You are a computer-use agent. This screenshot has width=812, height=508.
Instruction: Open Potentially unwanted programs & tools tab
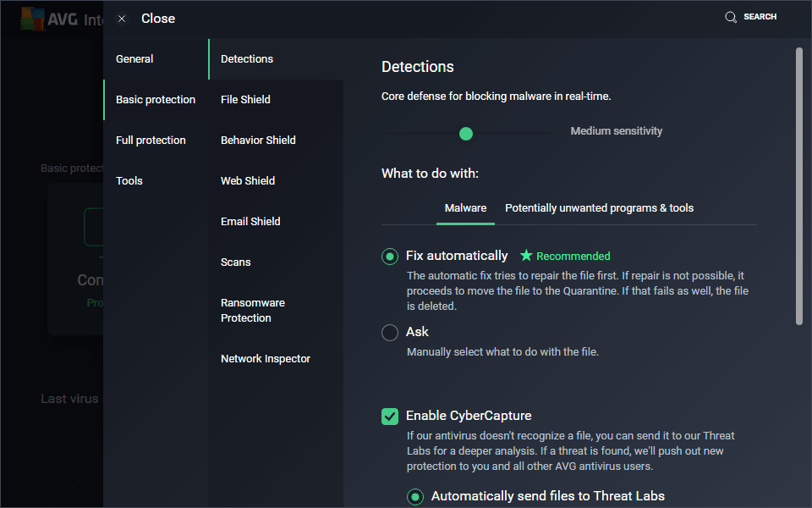click(599, 208)
